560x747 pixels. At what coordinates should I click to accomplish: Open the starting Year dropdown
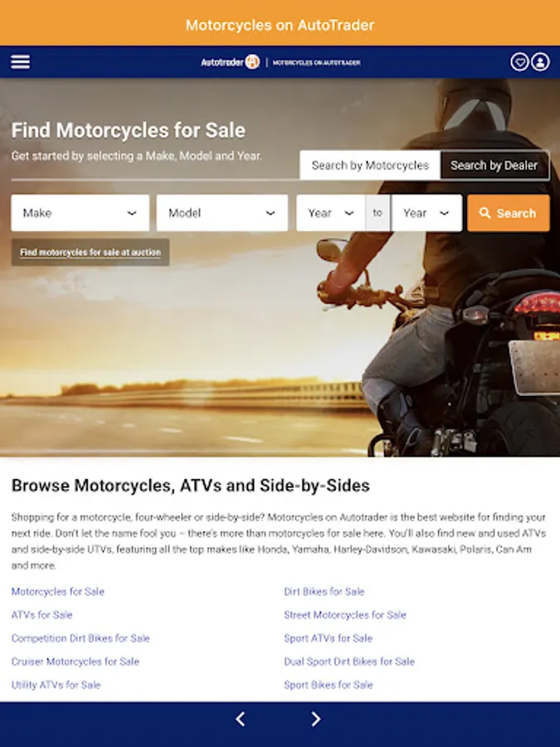(331, 213)
